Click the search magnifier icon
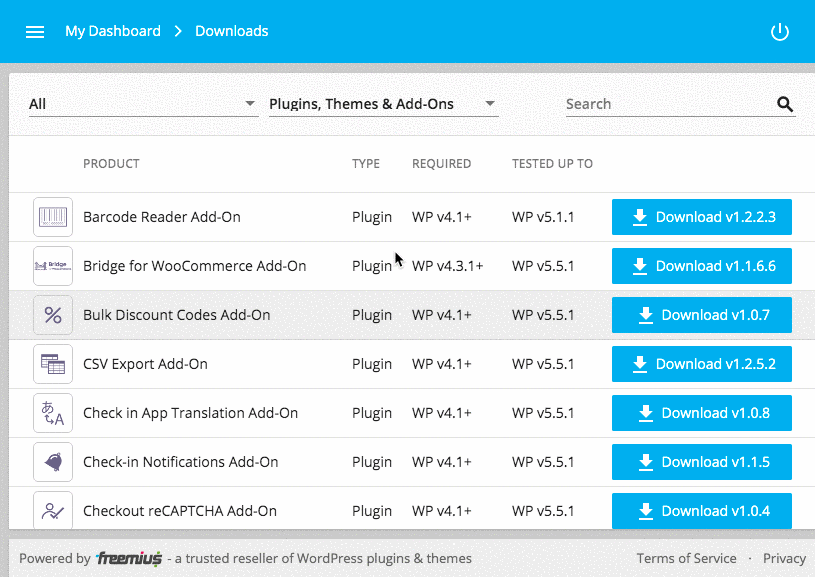Viewport: 815px width, 577px height. point(785,104)
